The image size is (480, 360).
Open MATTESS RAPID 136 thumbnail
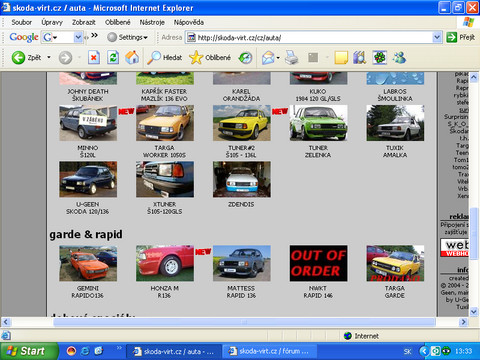pyautogui.click(x=242, y=263)
